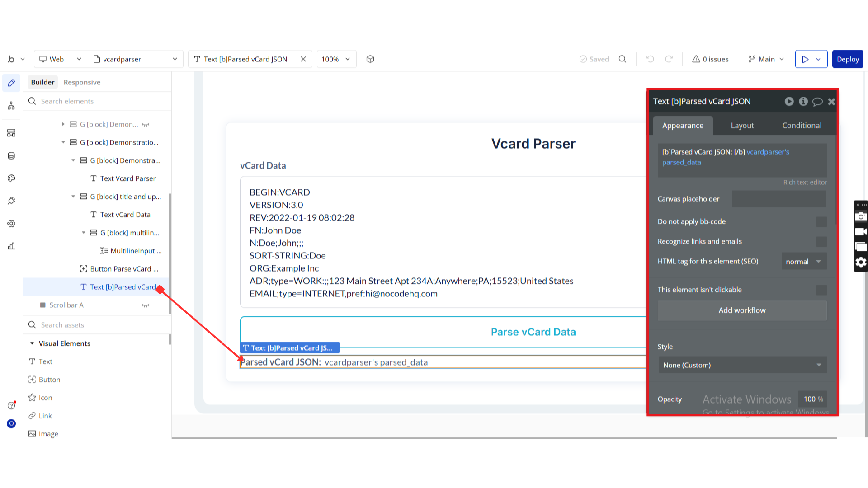Open the Styles palette icon
The width and height of the screenshot is (868, 488).
pyautogui.click(x=11, y=178)
